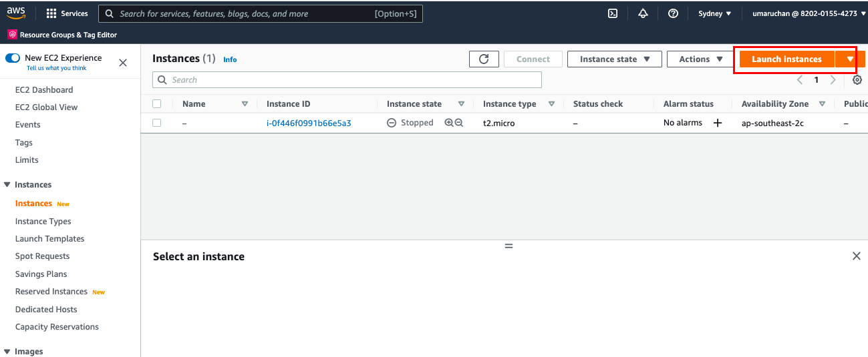Open Reserved Instances page
The width and height of the screenshot is (868, 357).
point(51,292)
